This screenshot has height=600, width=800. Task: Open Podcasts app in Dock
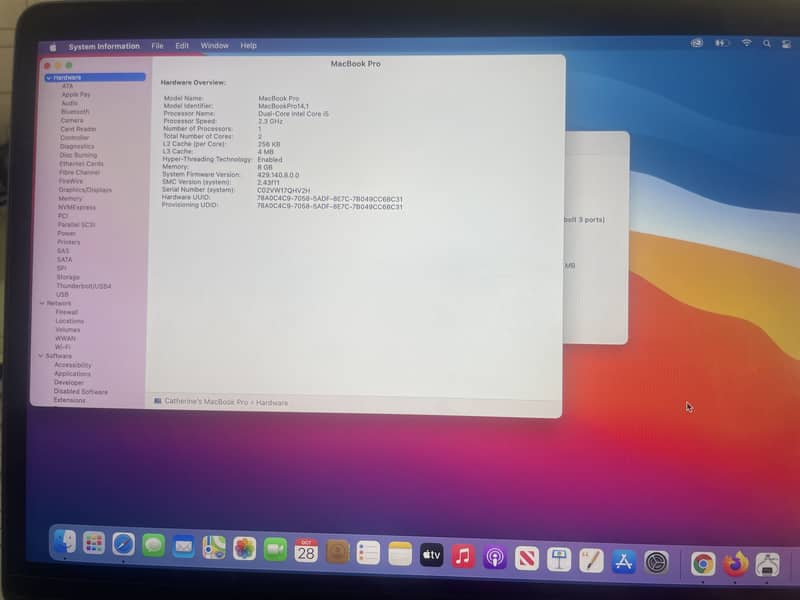(x=495, y=558)
